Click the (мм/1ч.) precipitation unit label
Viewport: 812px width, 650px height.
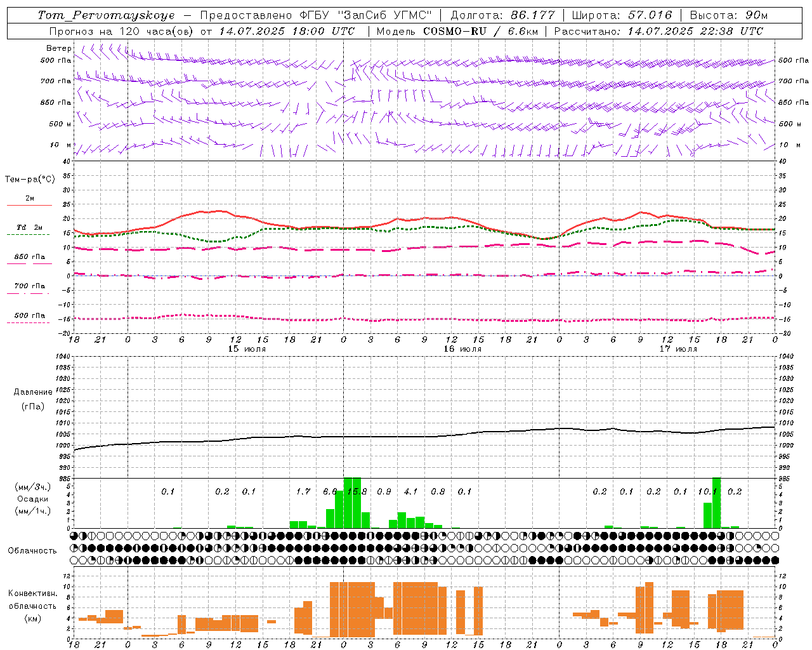(x=32, y=511)
